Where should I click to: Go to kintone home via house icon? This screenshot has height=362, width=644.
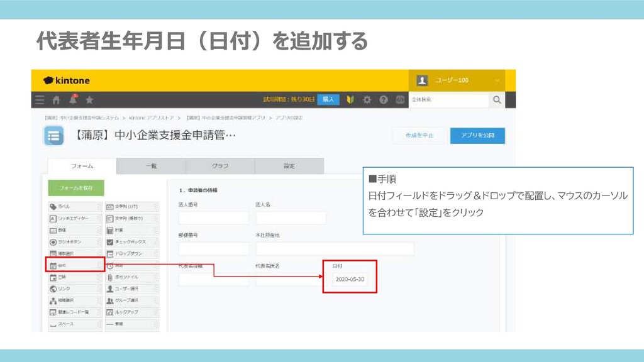(56, 100)
